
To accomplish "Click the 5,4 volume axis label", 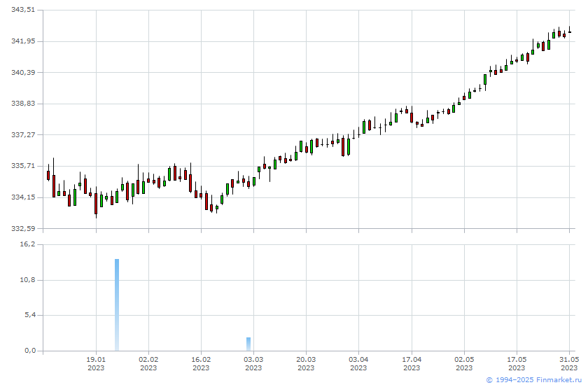I will [30, 315].
